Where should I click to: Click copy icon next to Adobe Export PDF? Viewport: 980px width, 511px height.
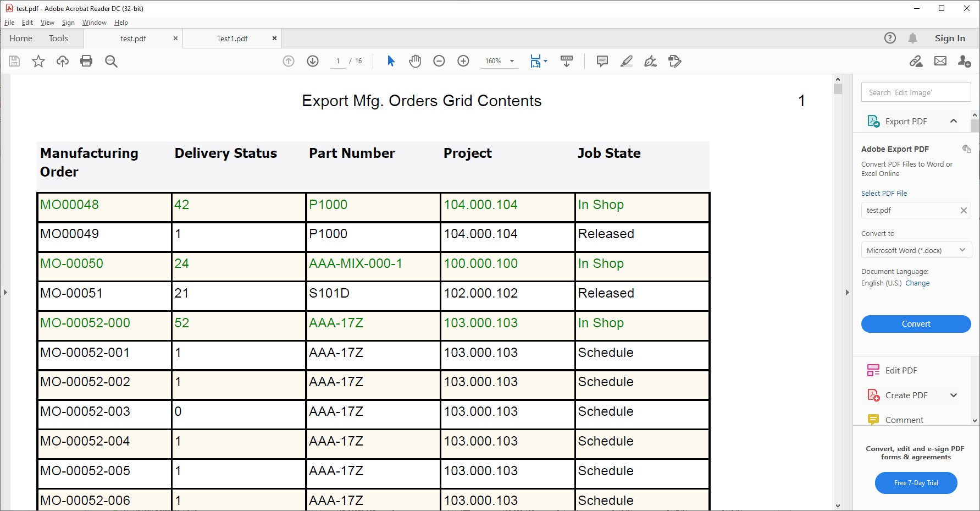(x=967, y=149)
